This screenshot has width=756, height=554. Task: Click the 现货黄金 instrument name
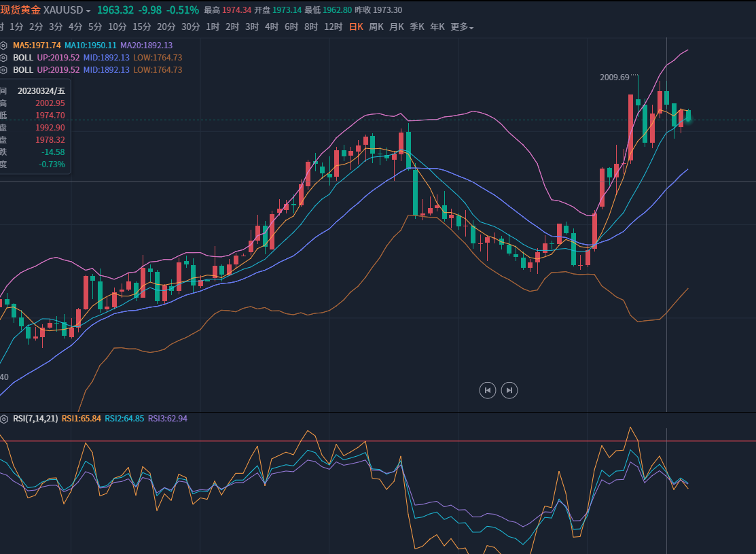[x=21, y=10]
